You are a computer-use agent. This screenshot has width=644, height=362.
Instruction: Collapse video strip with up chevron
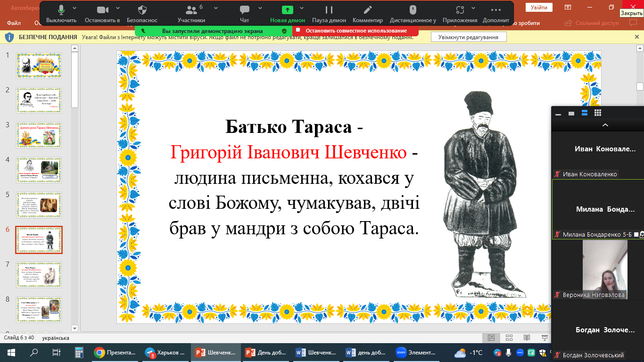pos(605,125)
